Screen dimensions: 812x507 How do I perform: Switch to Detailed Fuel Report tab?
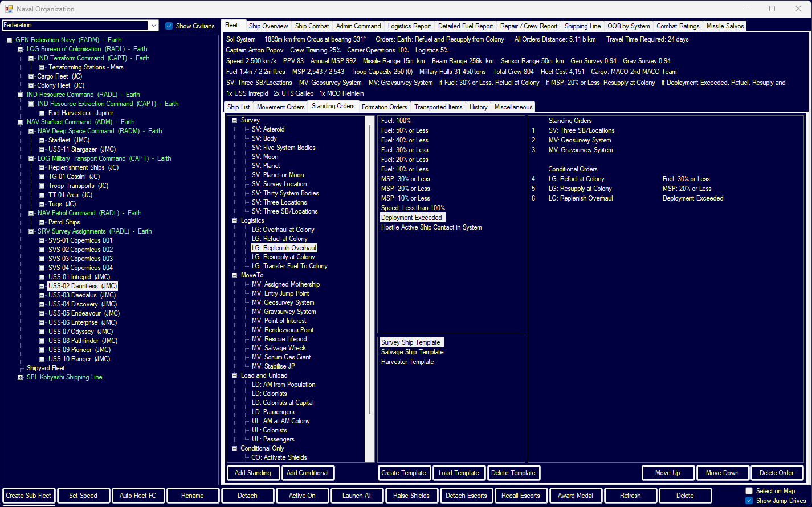click(466, 26)
